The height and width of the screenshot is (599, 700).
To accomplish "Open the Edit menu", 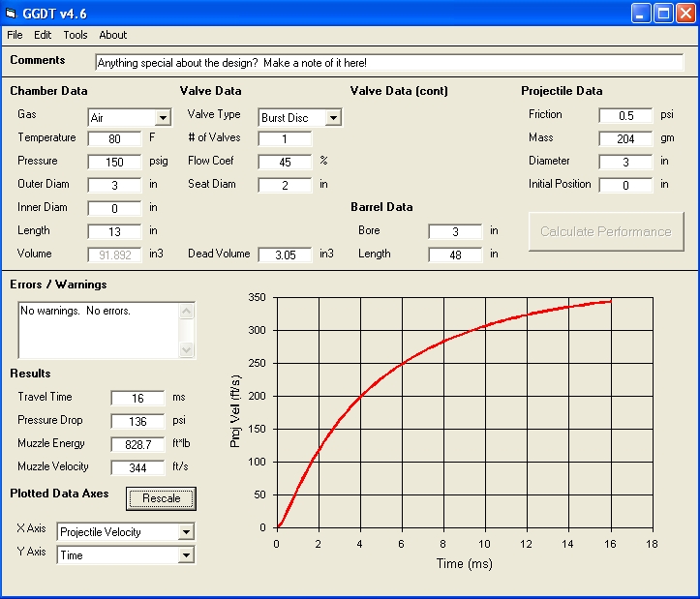I will tap(43, 35).
